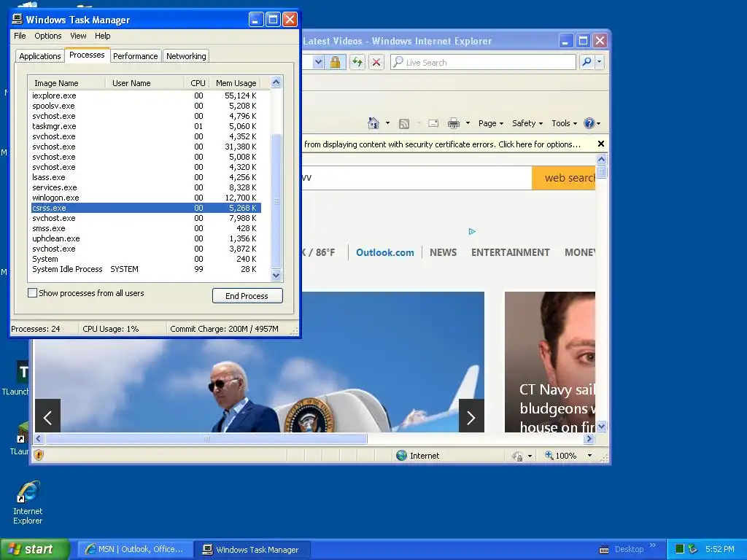Screen dimensions: 747x560
Task: Click the Print icon in IE command bar
Action: click(x=454, y=123)
